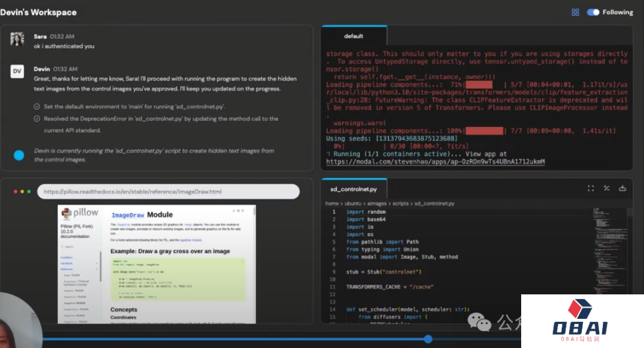Click the browser URL address bar
Image resolution: width=644 pixels, height=348 pixels.
point(168,191)
